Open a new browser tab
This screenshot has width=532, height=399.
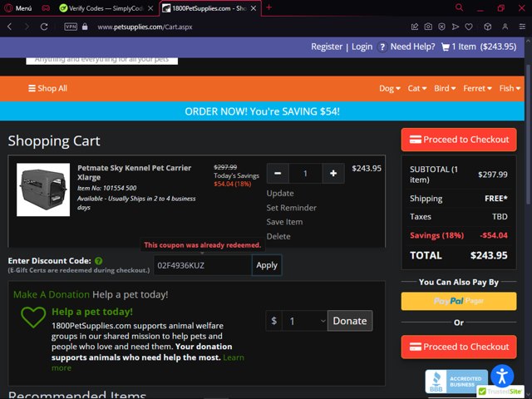point(269,7)
